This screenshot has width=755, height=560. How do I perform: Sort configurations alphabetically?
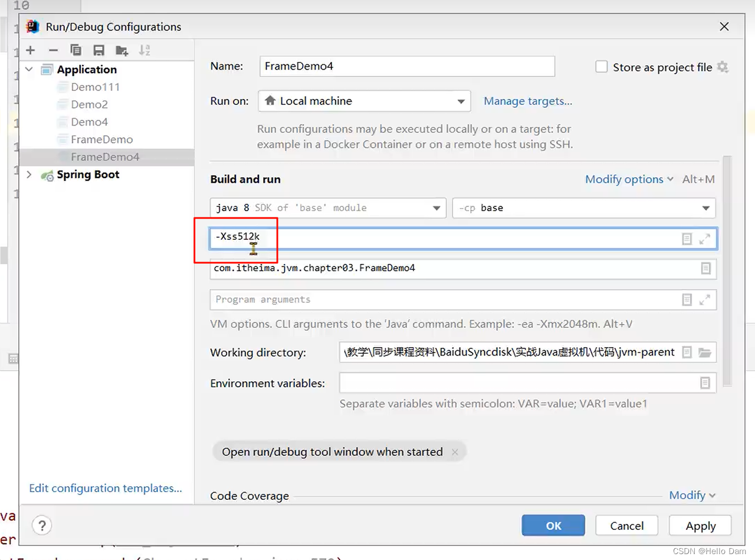[x=145, y=50]
